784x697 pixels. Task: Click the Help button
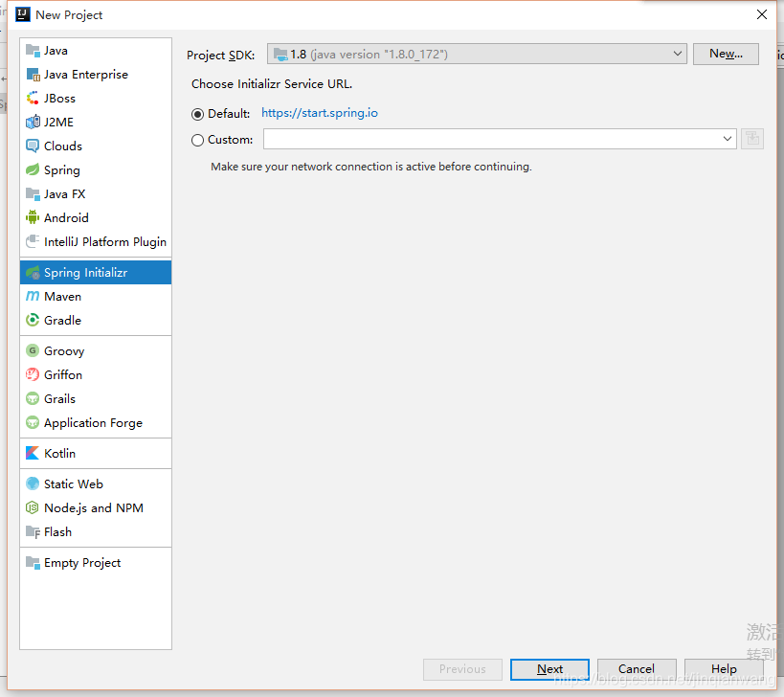pyautogui.click(x=724, y=669)
